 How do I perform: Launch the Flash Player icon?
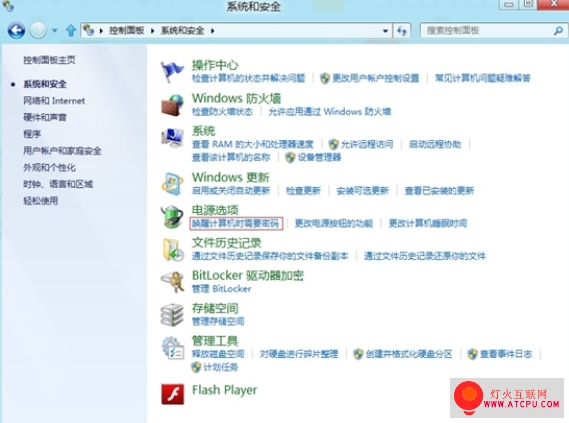173,394
